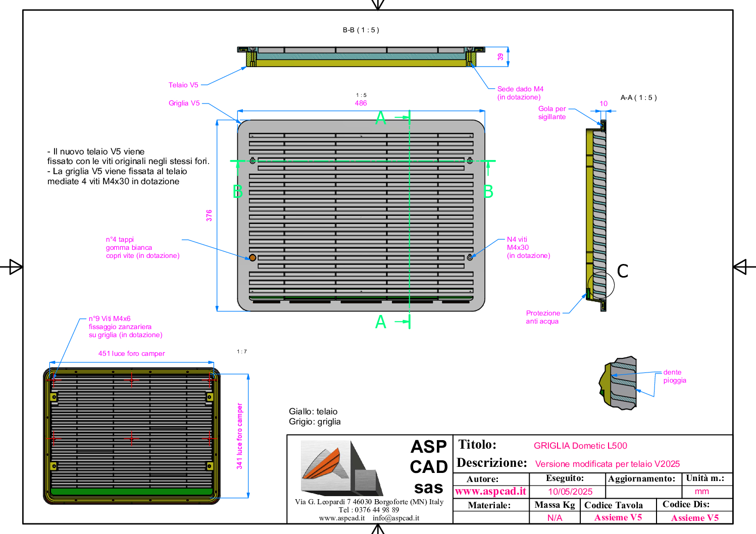
Task: Click the date 10/05/2025
Action: click(570, 492)
